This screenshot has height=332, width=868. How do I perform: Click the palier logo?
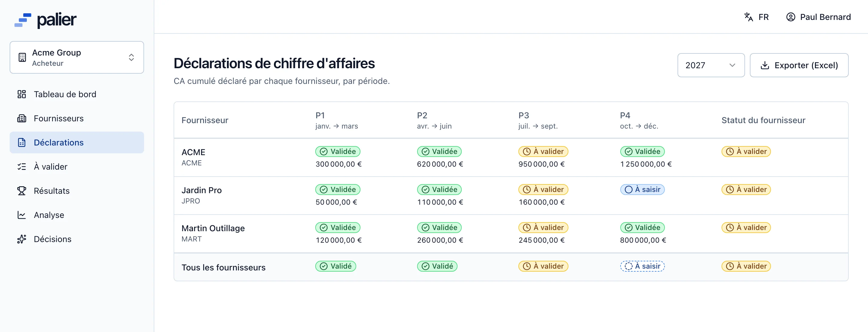tap(46, 20)
